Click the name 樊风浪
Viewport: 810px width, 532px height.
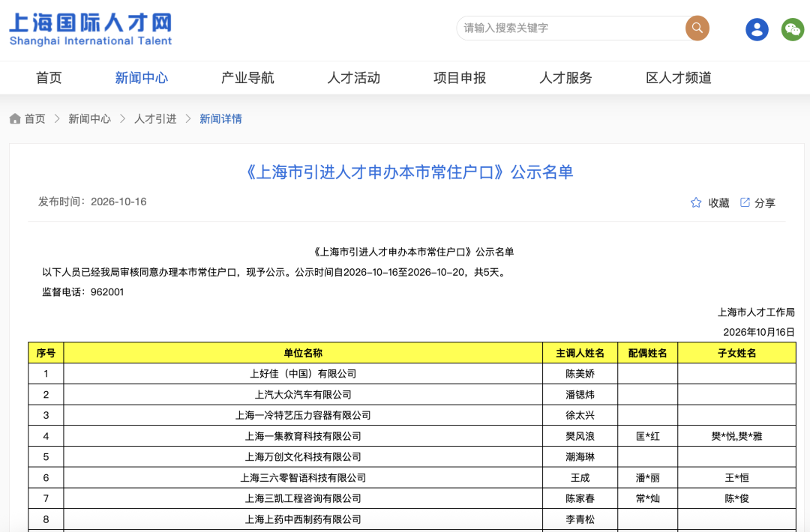[x=580, y=436]
